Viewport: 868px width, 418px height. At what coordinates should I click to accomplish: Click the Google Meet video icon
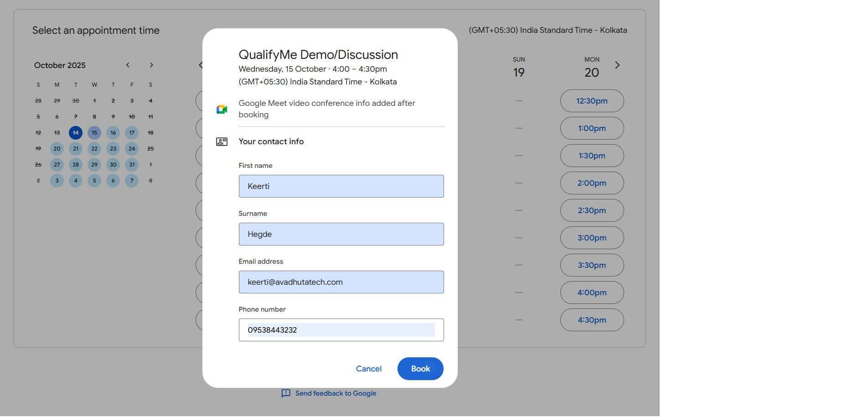(x=222, y=109)
